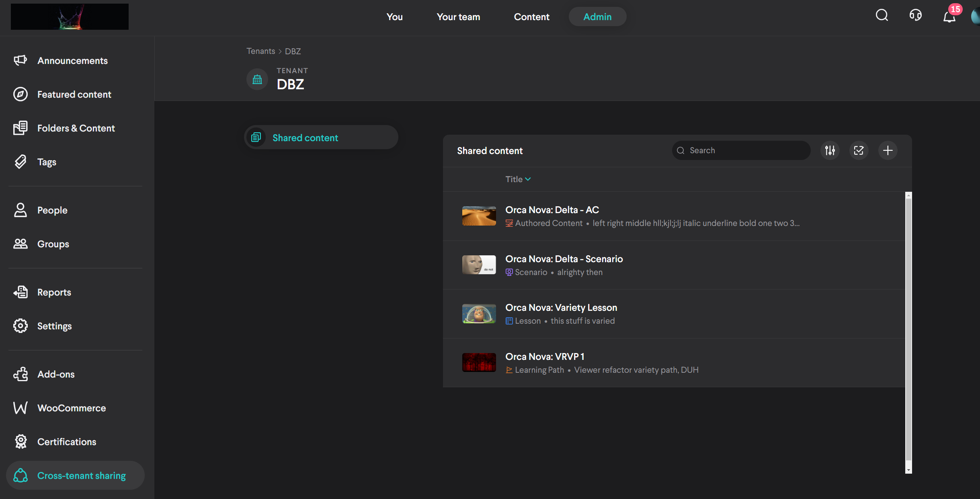The height and width of the screenshot is (499, 980).
Task: Click the Orca Nova: VRVP 1 thumbnail
Action: (479, 363)
